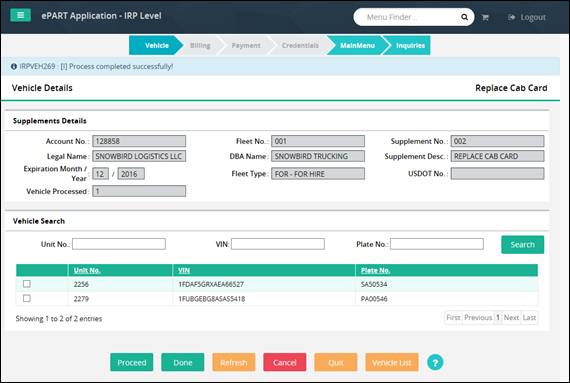Click the Supplement Desc. field
570x383 pixels.
(x=497, y=156)
